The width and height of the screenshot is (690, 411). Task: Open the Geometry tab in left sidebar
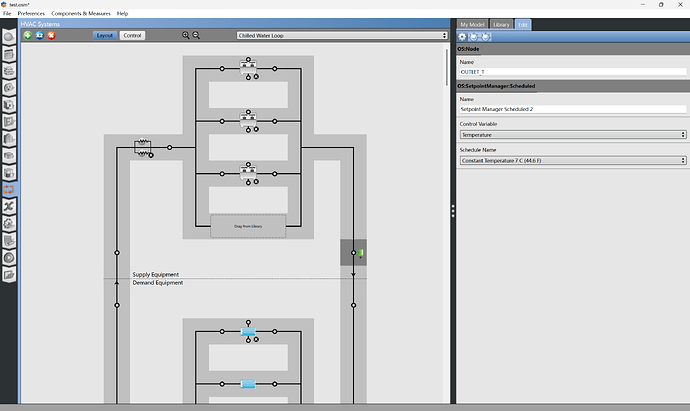point(9,121)
